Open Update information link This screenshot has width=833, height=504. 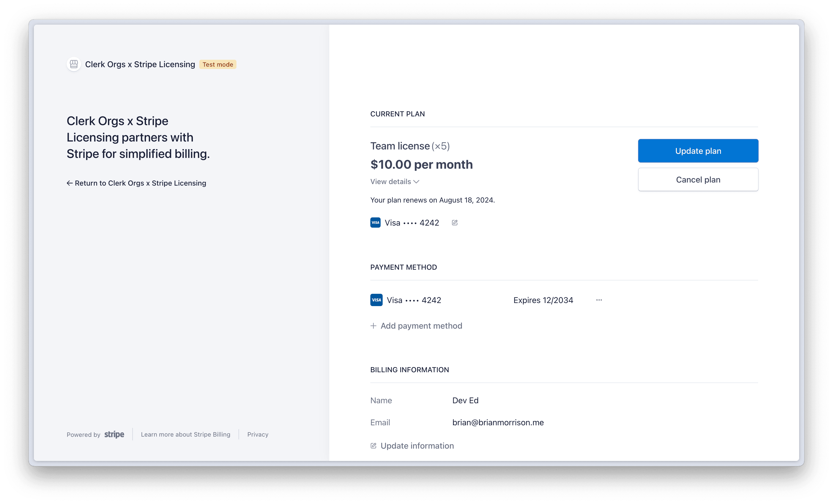412,446
